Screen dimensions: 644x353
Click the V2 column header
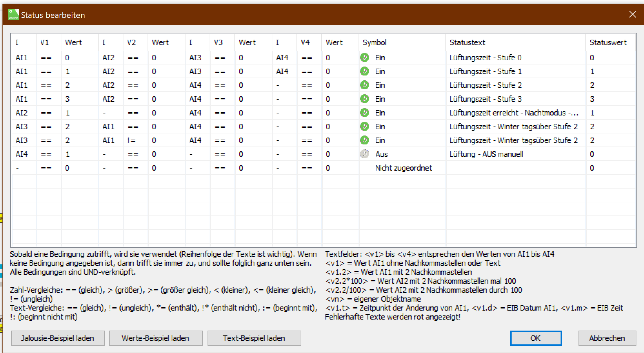coord(135,42)
